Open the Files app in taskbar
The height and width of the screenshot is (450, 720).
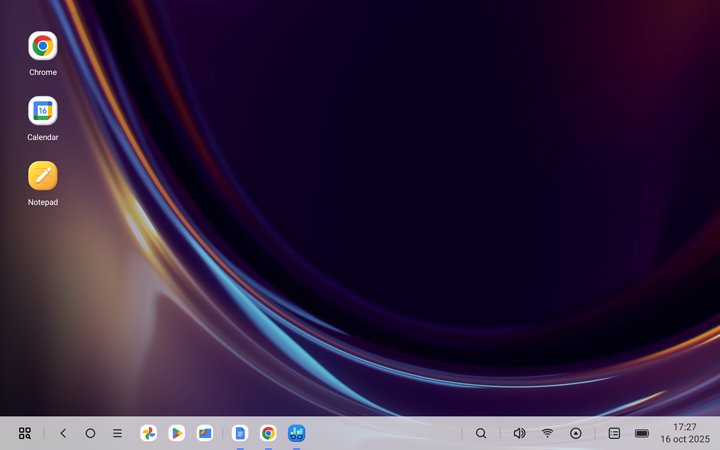click(204, 433)
